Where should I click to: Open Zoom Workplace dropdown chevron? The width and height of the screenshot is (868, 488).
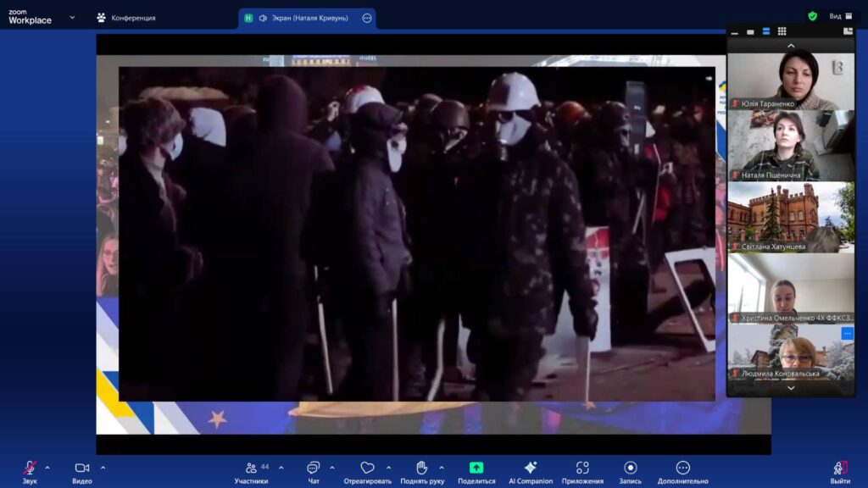72,17
